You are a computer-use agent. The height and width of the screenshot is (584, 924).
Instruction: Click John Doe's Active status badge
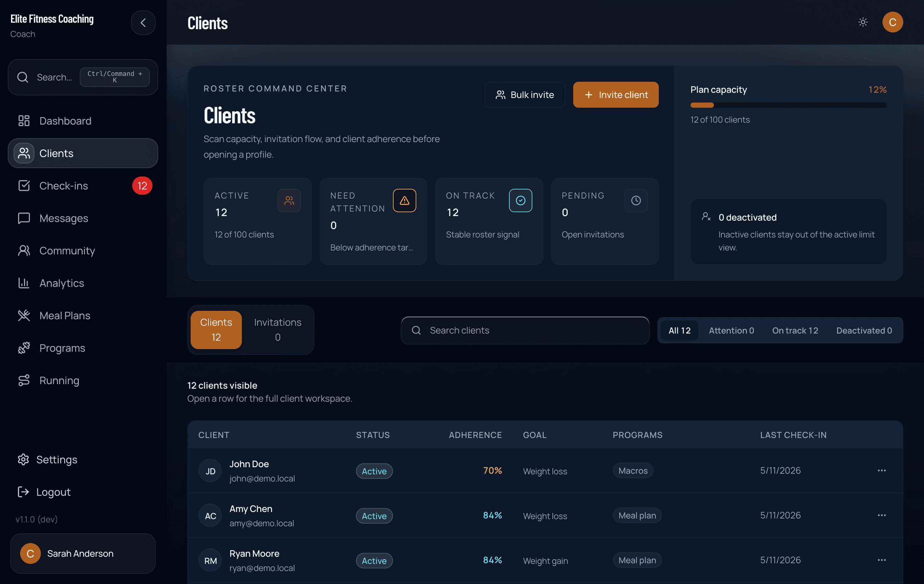[374, 471]
